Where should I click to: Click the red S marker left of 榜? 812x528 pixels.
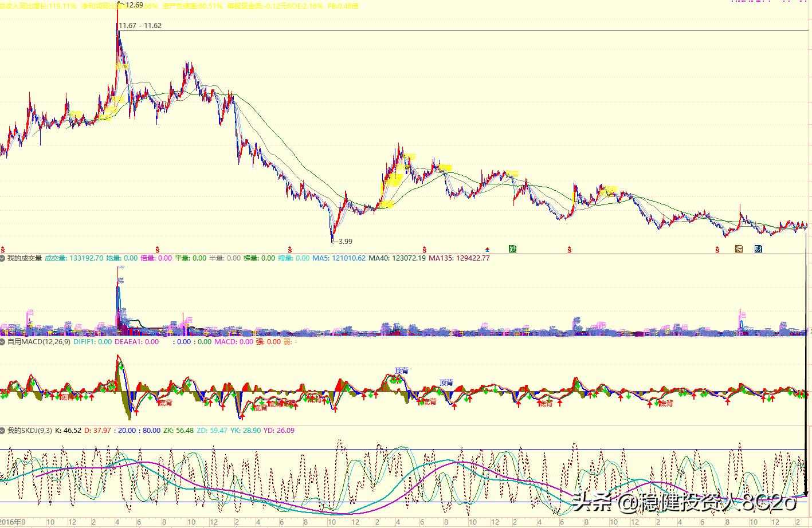point(717,249)
